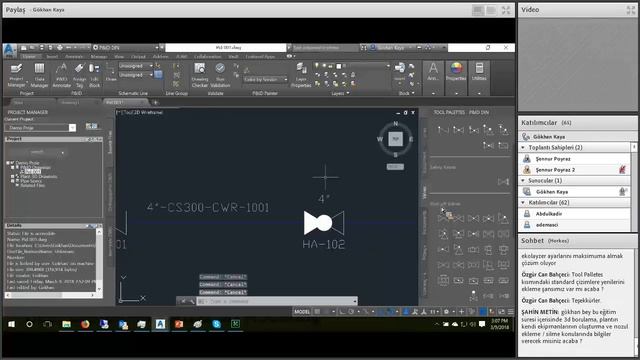Click the command line input field
This screenshot has width=640, height=360.
[x=278, y=301]
